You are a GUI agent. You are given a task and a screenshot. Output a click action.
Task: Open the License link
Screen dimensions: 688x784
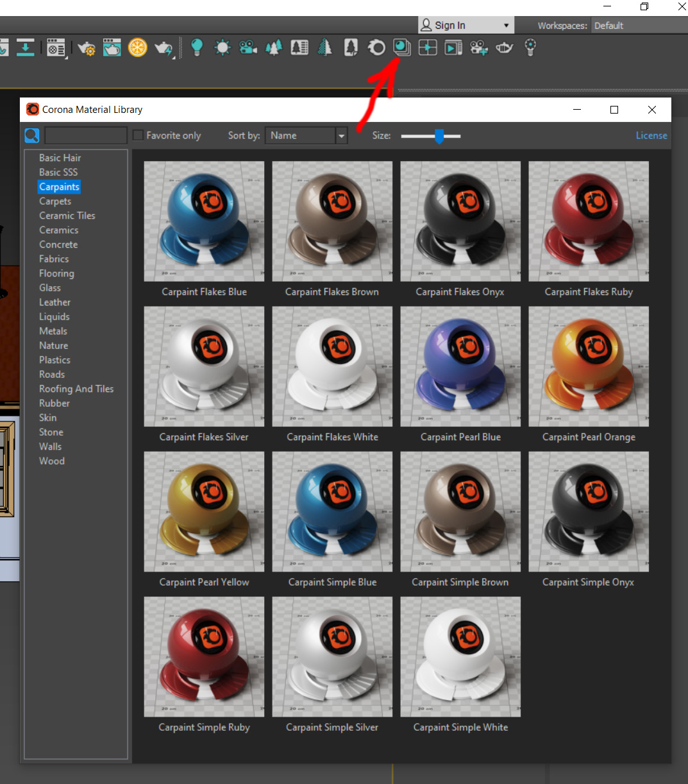click(651, 135)
